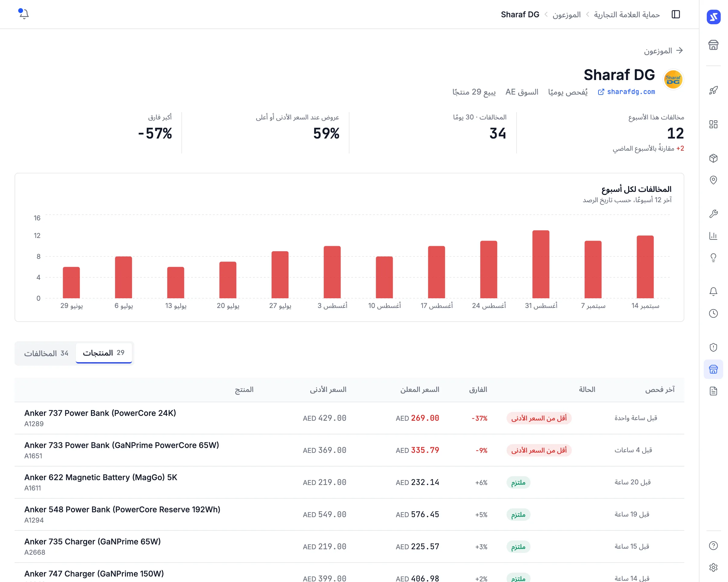Screen dimensions: 728x582
Task: Switch to the المخالفات 34 tab
Action: tap(46, 353)
